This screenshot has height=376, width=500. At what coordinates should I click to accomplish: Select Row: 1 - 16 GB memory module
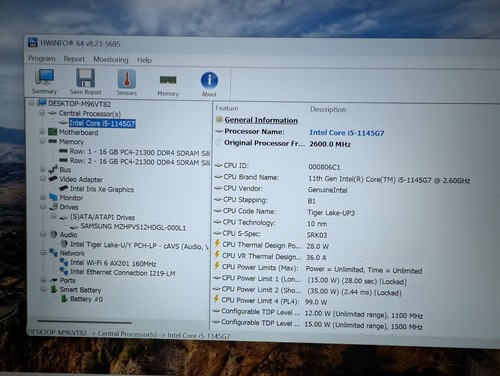(140, 152)
